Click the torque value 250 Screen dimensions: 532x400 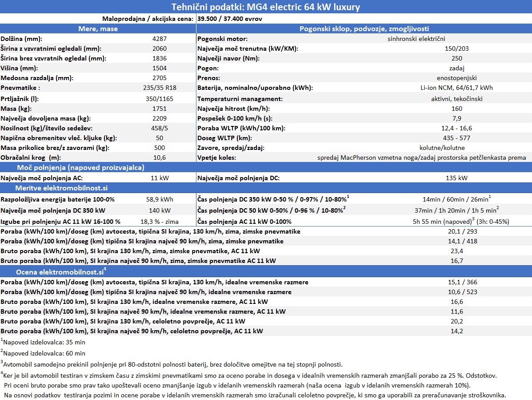click(x=457, y=58)
